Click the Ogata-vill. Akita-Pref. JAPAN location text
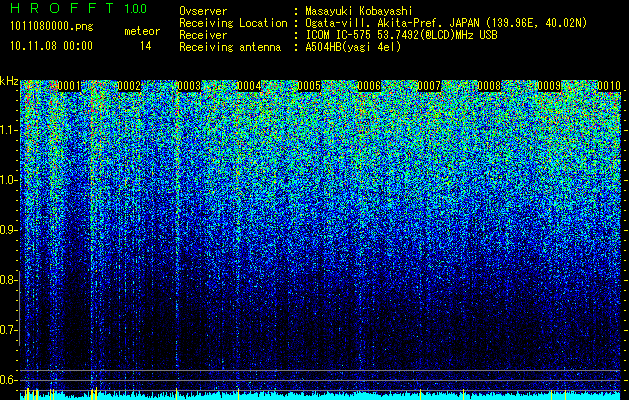Image resolution: width=629 pixels, height=400 pixels. [446, 23]
